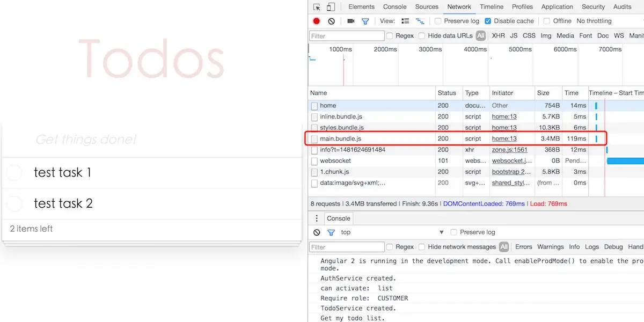Viewport: 644px width, 322px height.
Task: Show only console Errors
Action: pos(524,247)
